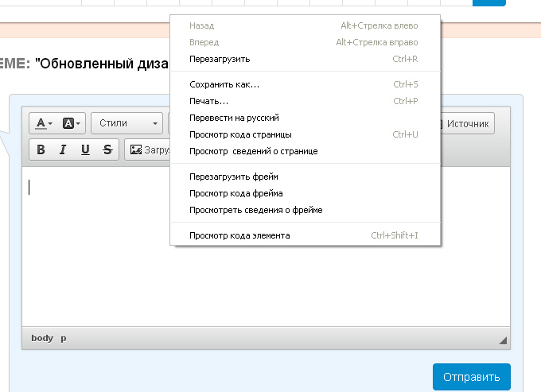
Task: Toggle italic formatting
Action: tap(63, 149)
